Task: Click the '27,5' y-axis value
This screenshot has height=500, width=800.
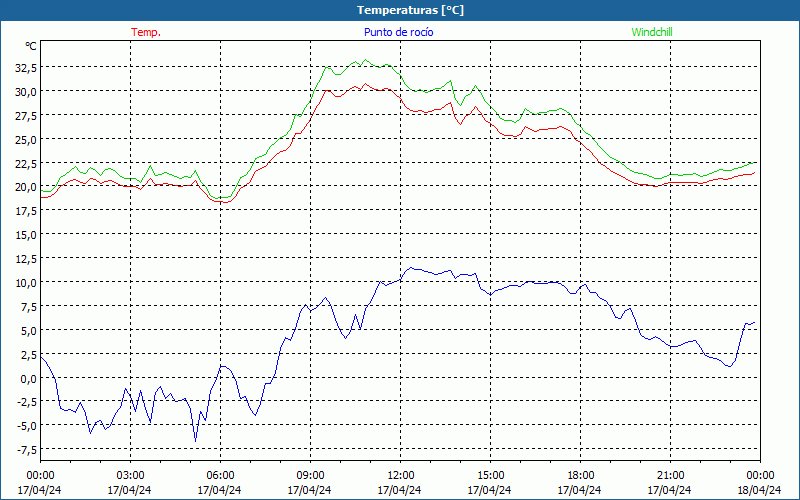Action: pyautogui.click(x=26, y=115)
